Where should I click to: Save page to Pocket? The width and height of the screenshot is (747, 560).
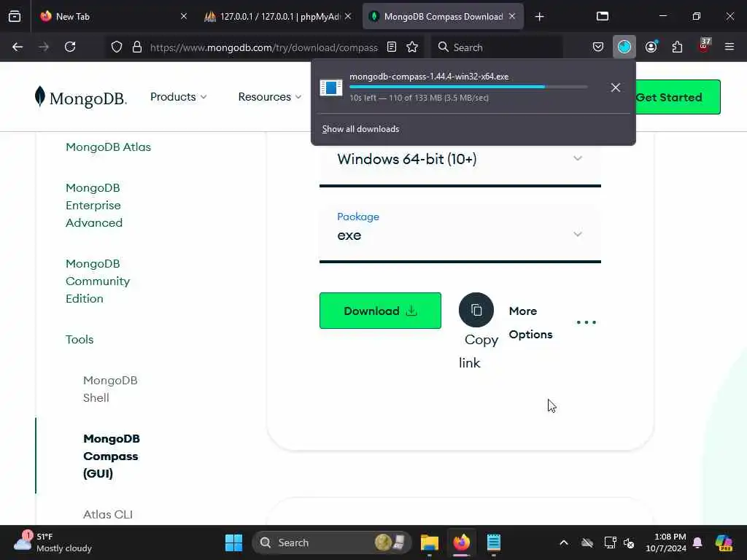click(x=598, y=47)
